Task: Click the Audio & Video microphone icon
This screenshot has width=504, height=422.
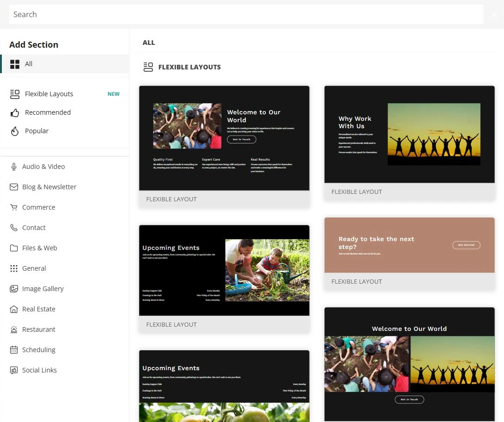Action: pyautogui.click(x=14, y=167)
